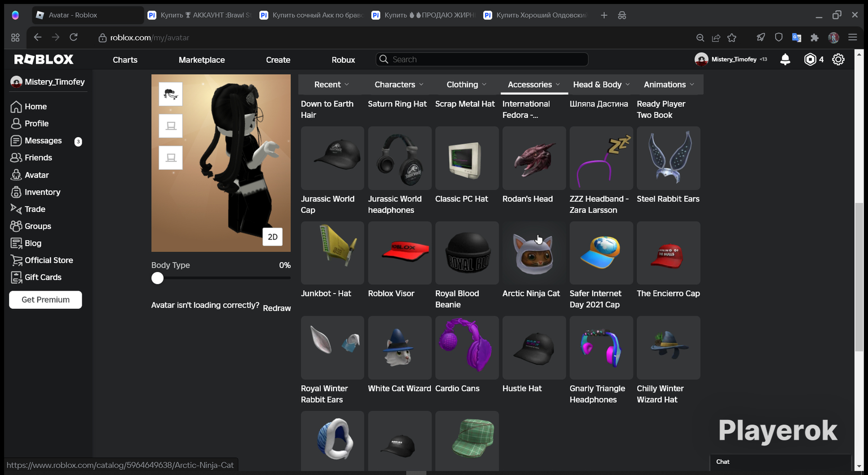Switch avatar preview to 2D

click(x=272, y=237)
